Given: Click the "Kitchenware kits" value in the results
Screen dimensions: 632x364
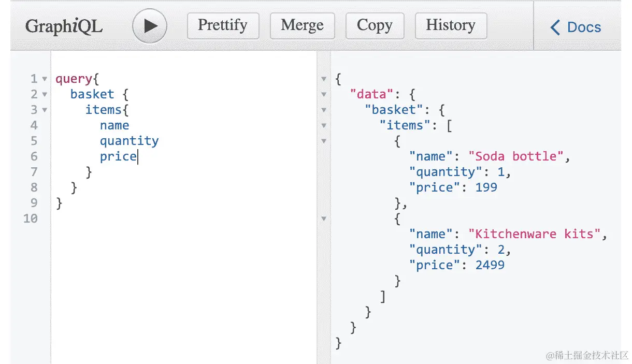Looking at the screenshot, I should click(535, 234).
